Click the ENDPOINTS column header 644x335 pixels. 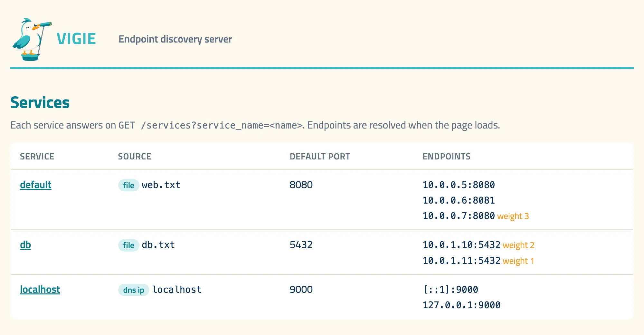tap(446, 157)
